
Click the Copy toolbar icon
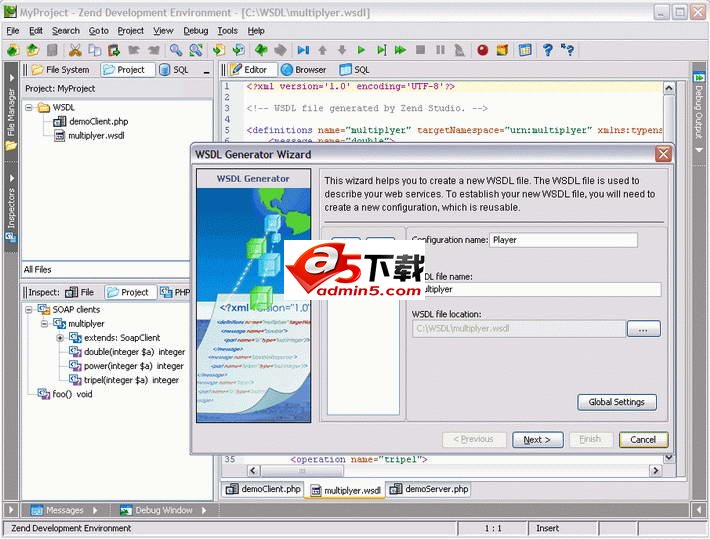(x=94, y=50)
